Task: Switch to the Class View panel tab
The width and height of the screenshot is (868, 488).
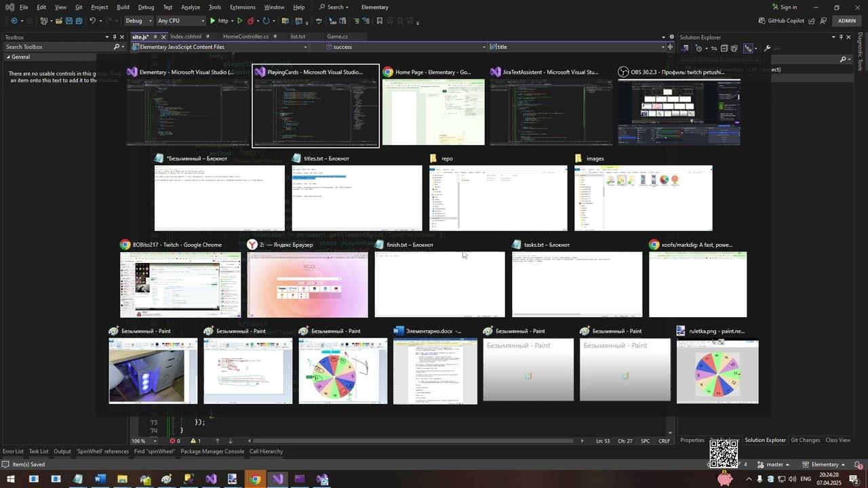Action: coord(837,441)
